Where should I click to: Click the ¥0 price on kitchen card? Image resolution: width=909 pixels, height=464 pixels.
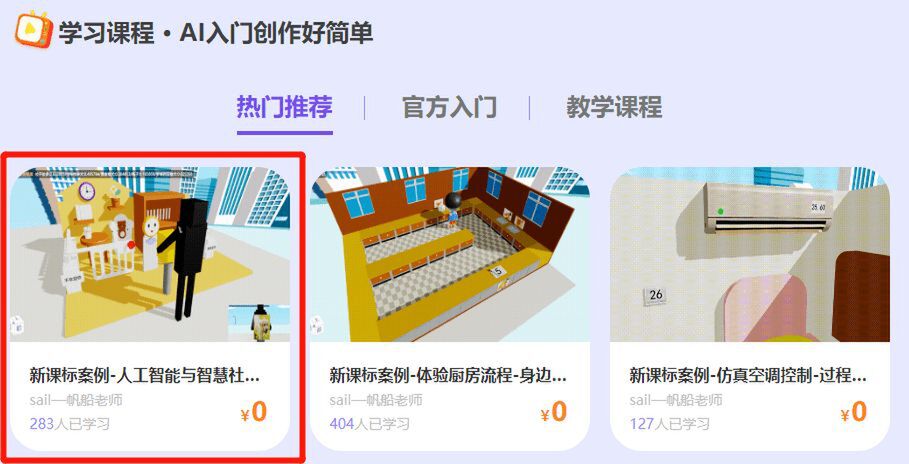554,412
